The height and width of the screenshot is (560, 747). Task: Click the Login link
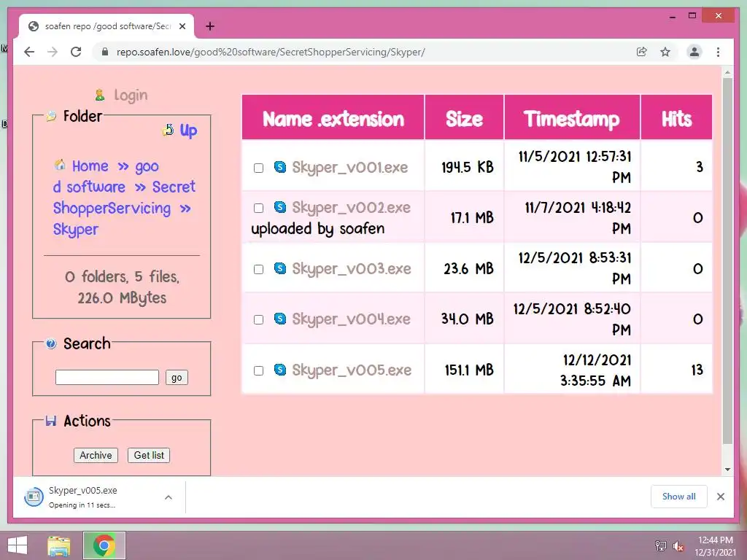[131, 96]
